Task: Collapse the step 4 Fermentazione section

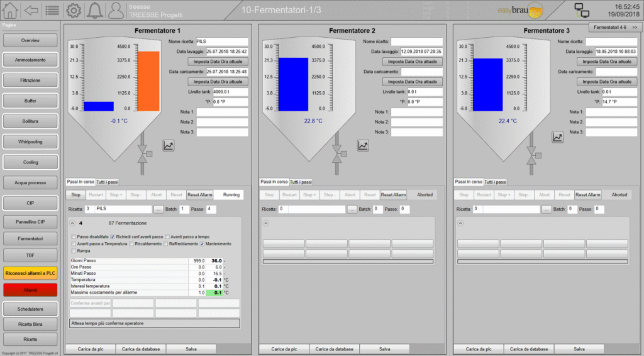Action: (72, 223)
